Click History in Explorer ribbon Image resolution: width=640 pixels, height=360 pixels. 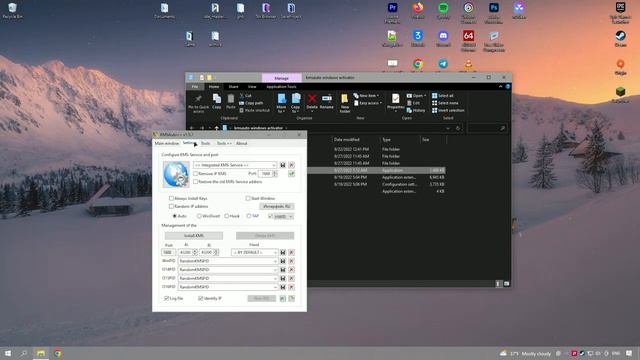(416, 110)
